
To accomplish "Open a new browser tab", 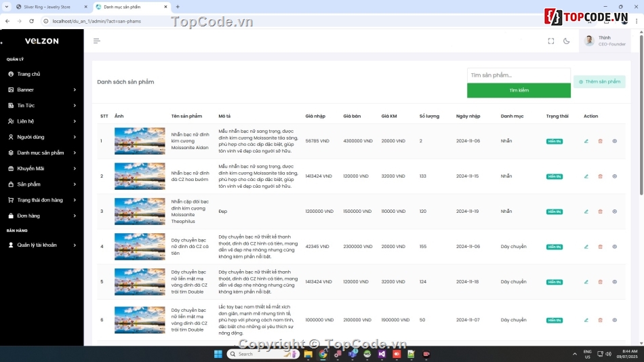I will coord(178,7).
